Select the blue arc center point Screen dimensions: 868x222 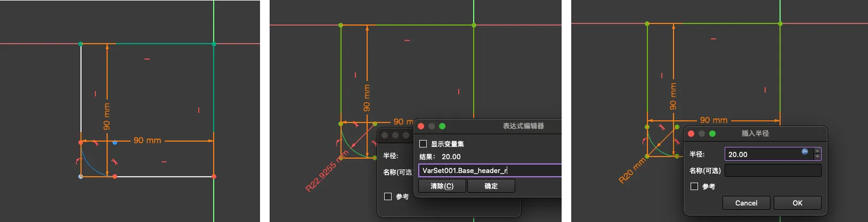coord(115,143)
